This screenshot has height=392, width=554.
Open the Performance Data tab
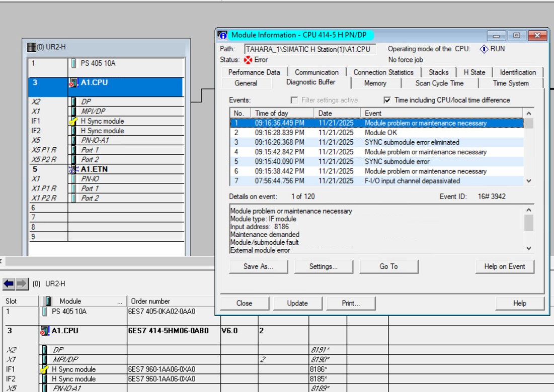click(254, 72)
